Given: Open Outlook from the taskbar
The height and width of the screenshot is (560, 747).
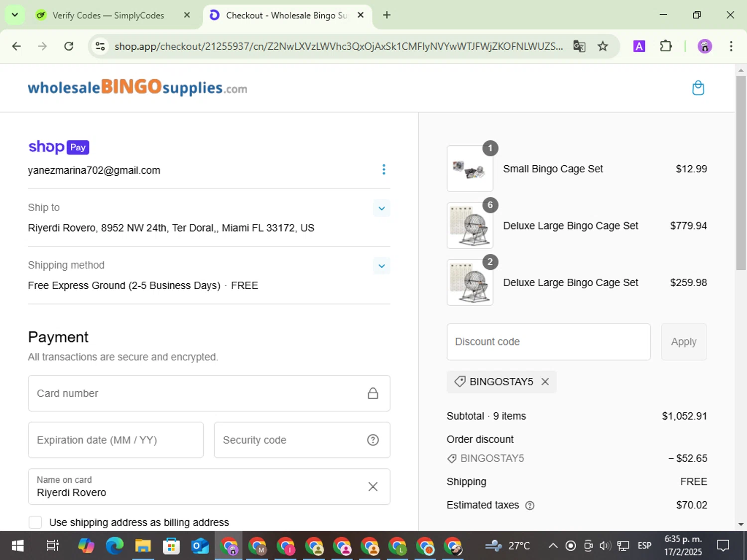Looking at the screenshot, I should (200, 546).
